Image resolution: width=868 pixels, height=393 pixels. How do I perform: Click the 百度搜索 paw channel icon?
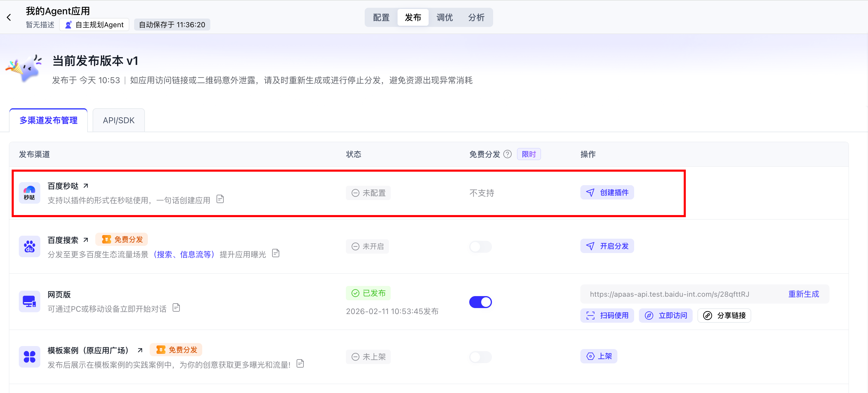(x=29, y=246)
